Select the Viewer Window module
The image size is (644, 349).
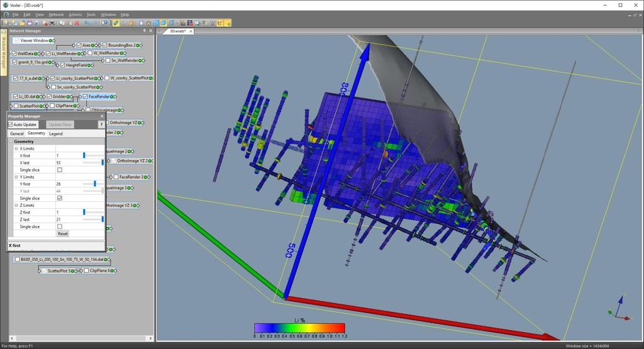(x=35, y=40)
